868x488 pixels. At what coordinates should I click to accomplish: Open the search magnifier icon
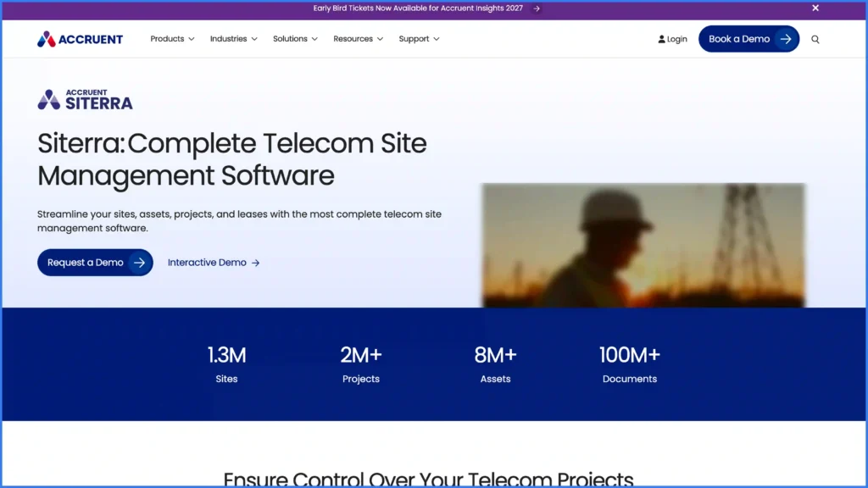(x=815, y=39)
